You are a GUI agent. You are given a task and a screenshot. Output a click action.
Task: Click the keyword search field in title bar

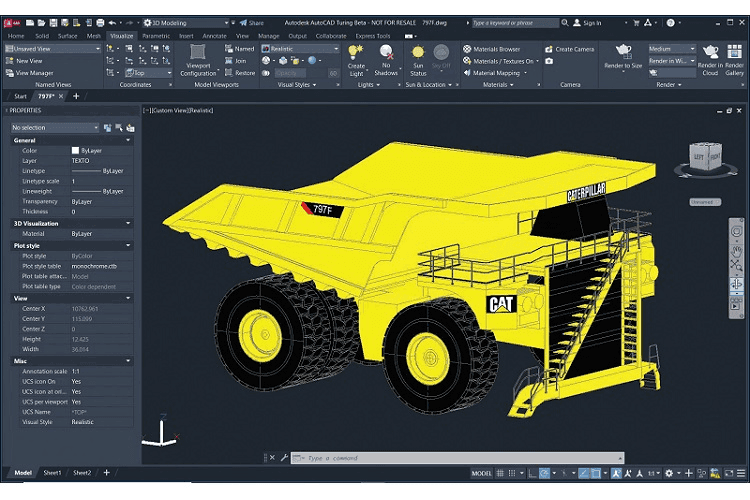tap(515, 22)
